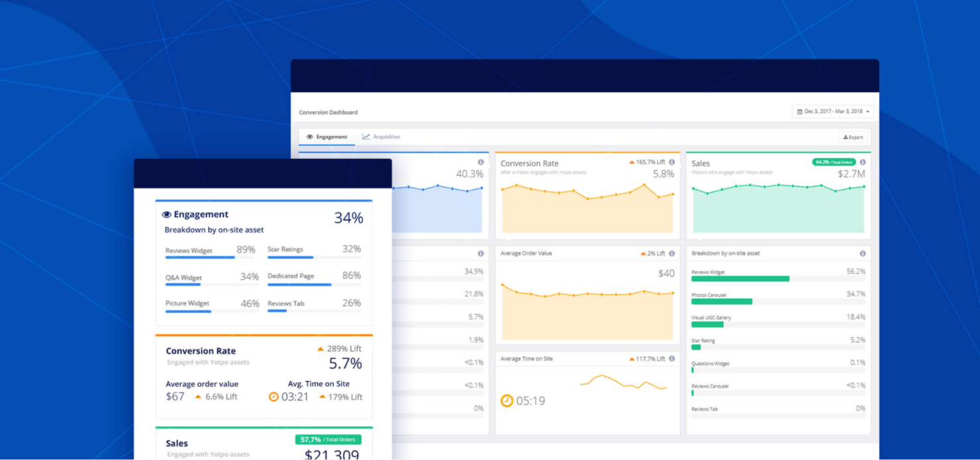980x460 pixels.
Task: Open the info icon on the Sales card
Action: pos(862,160)
